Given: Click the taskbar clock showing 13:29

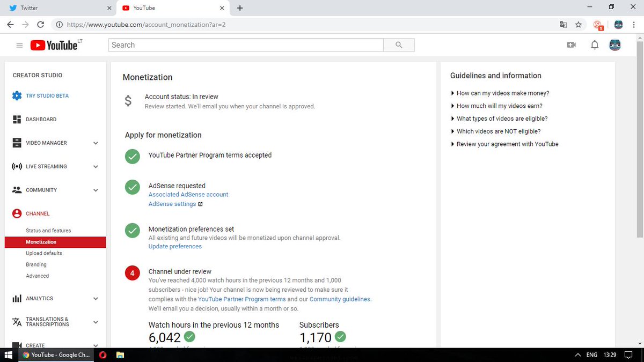Looking at the screenshot, I should (610, 355).
